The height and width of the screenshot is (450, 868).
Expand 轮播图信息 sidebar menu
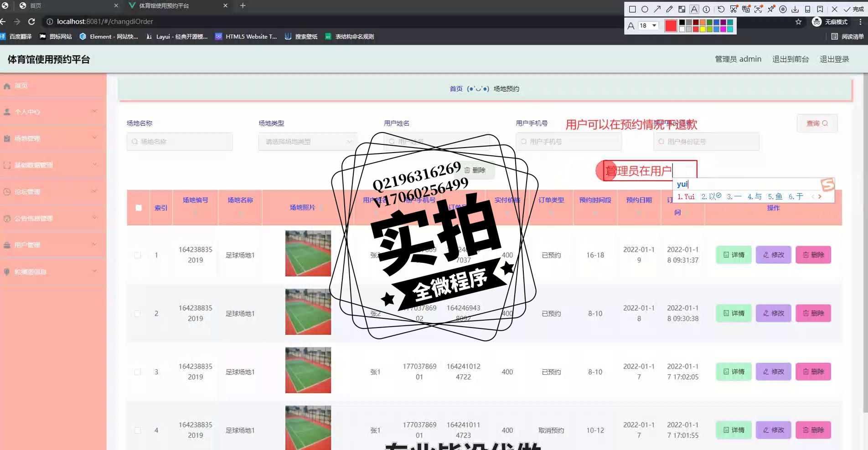(53, 271)
